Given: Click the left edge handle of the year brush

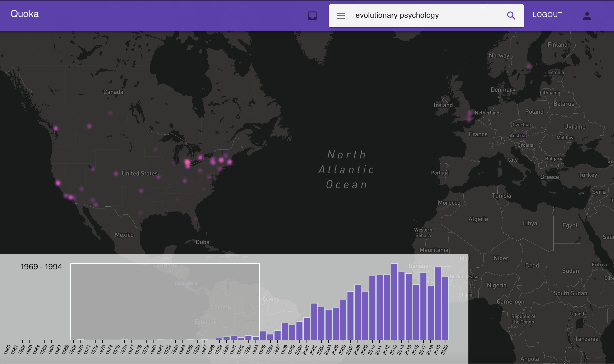Looking at the screenshot, I should pyautogui.click(x=70, y=302).
